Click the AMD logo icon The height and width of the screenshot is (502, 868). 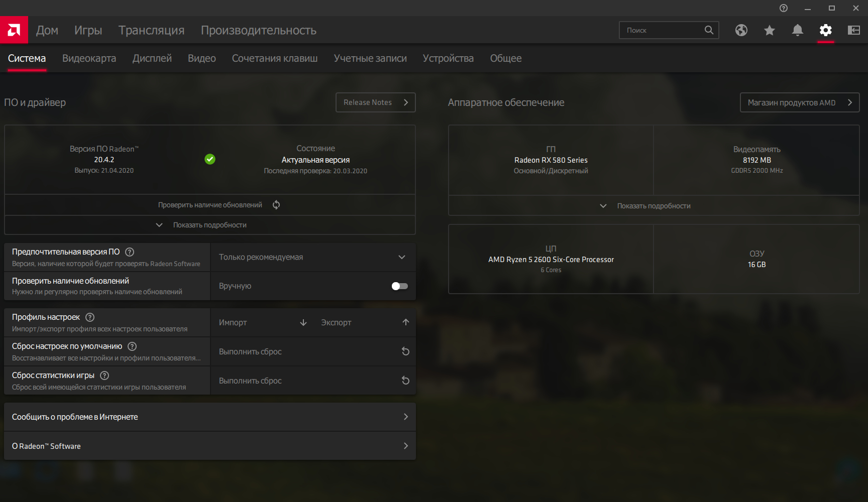(14, 30)
